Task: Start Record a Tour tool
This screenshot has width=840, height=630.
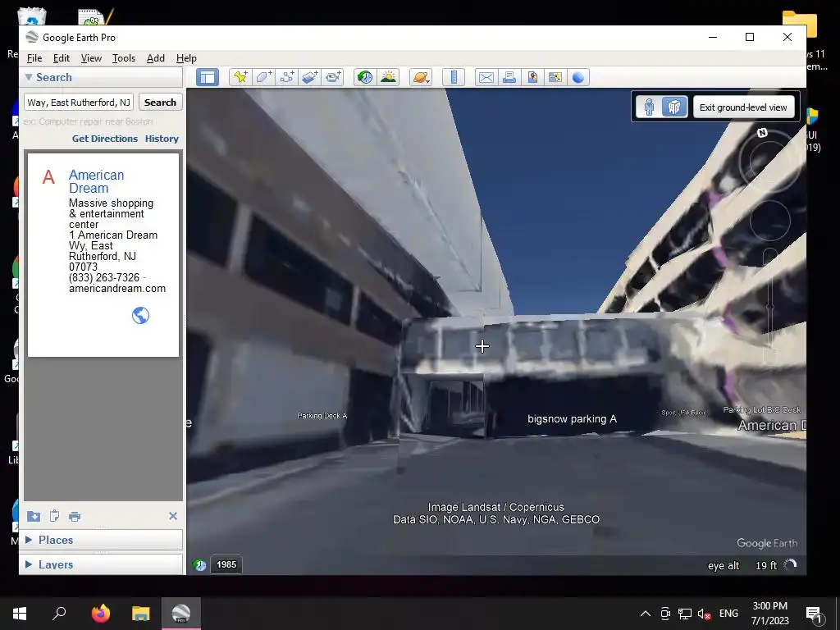Action: click(333, 77)
